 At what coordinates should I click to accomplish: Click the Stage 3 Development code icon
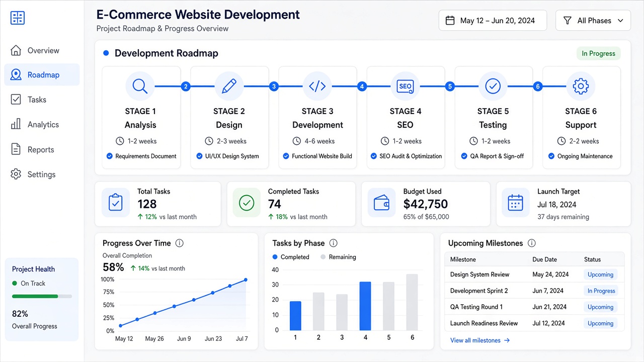[x=317, y=86]
